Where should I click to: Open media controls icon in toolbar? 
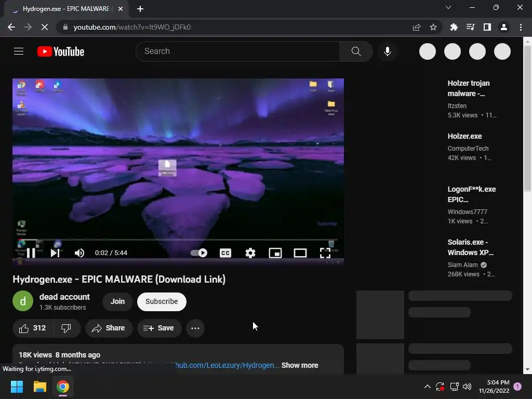click(470, 27)
